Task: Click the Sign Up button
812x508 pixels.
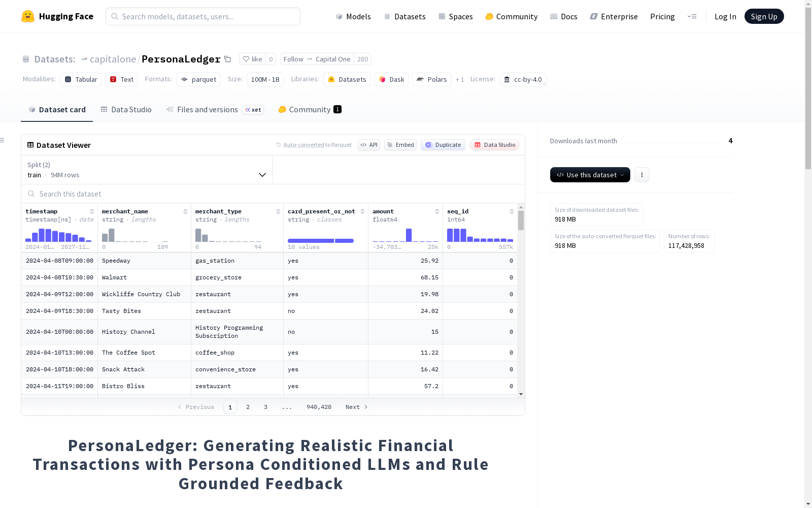Action: [764, 16]
